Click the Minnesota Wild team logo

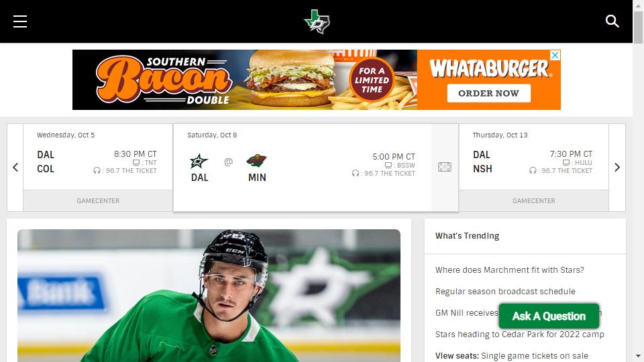pyautogui.click(x=257, y=160)
